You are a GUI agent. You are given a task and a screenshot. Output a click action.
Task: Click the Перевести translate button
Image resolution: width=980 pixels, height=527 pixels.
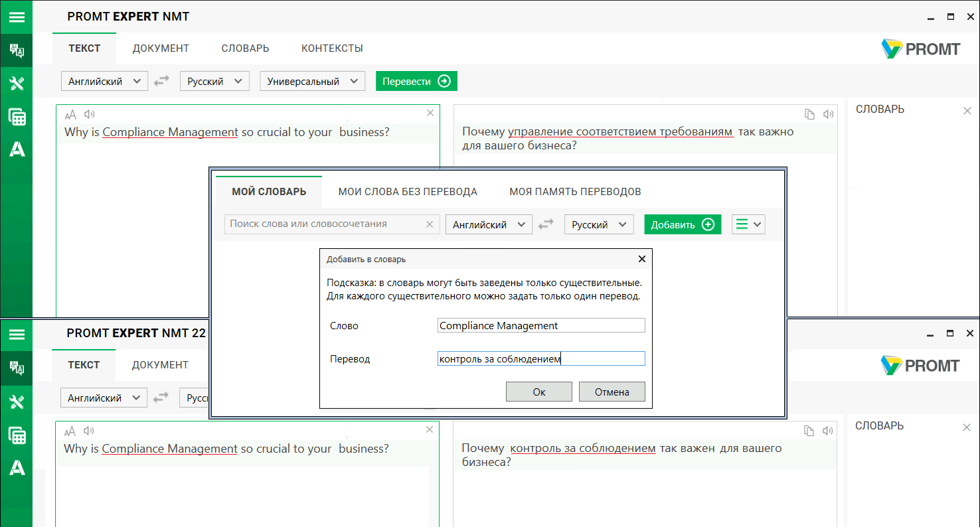[x=416, y=82]
